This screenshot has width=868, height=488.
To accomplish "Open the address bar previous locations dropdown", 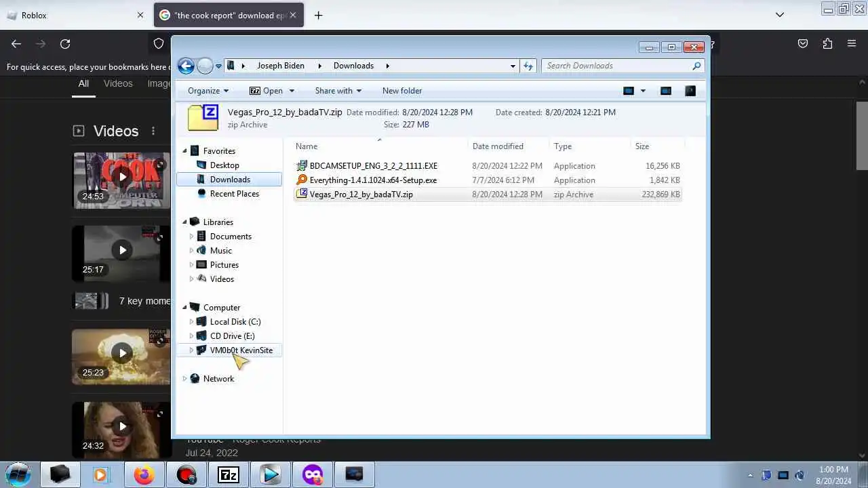I will point(513,66).
